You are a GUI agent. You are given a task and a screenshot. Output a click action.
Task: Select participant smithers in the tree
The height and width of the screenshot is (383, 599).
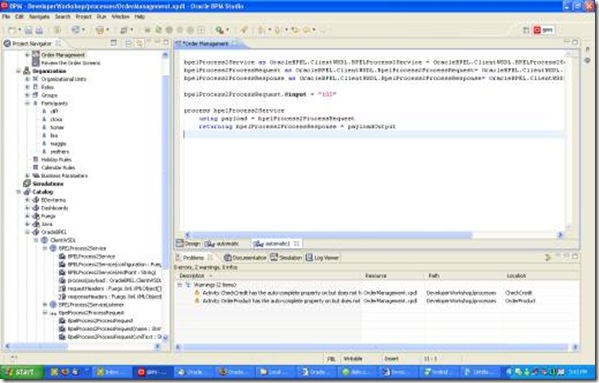tap(60, 152)
